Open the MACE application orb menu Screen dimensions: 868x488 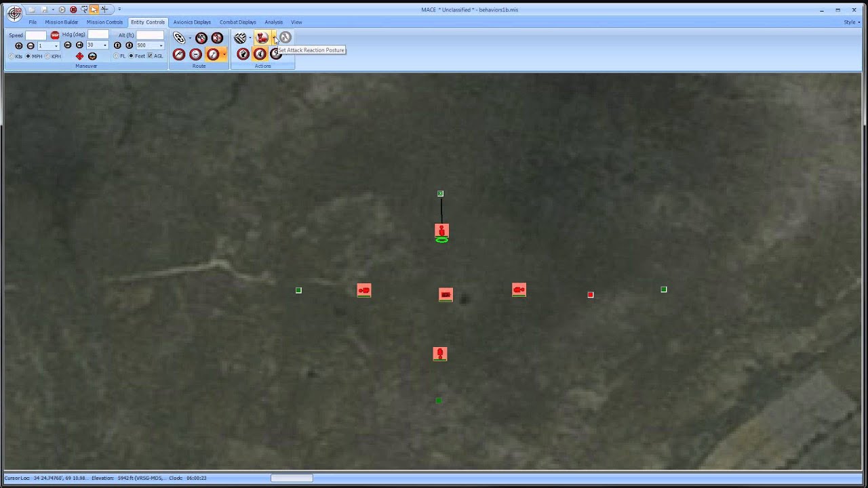pos(14,14)
